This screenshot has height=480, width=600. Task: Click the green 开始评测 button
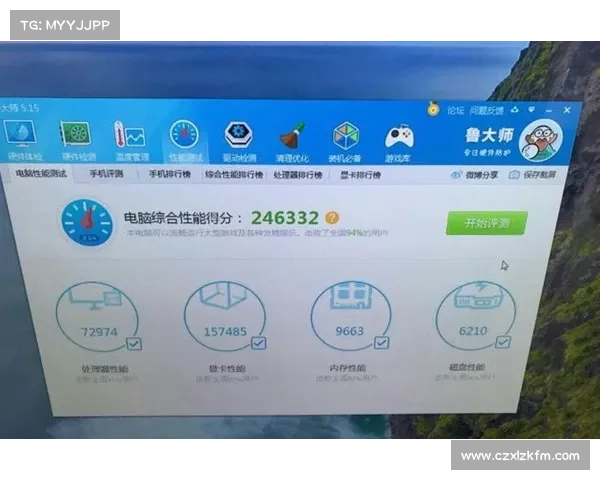coord(486,223)
